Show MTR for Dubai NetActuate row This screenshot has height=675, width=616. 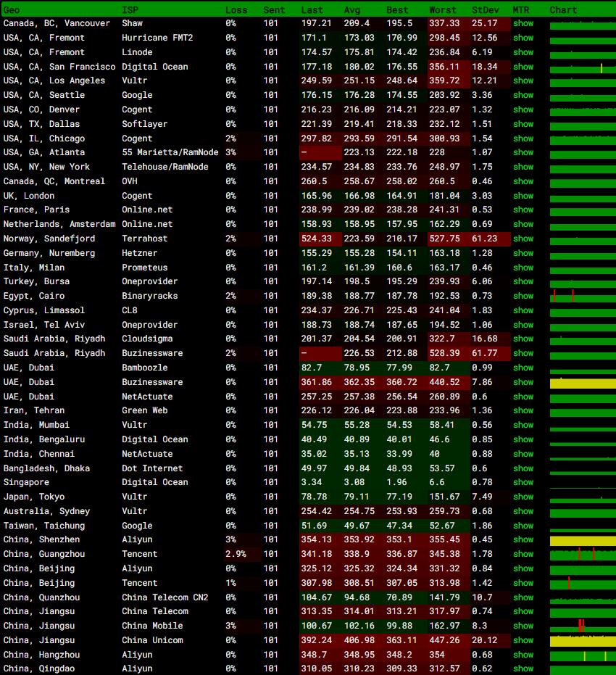(x=523, y=397)
